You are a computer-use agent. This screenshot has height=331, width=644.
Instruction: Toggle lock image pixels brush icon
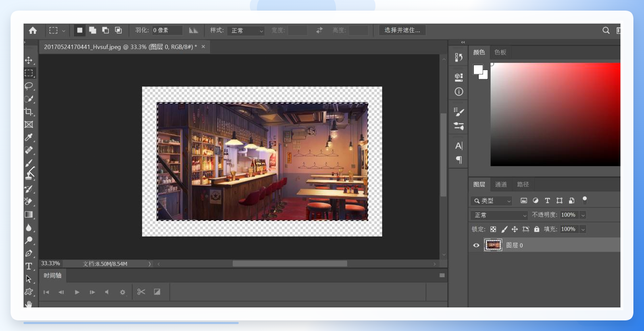coord(504,229)
